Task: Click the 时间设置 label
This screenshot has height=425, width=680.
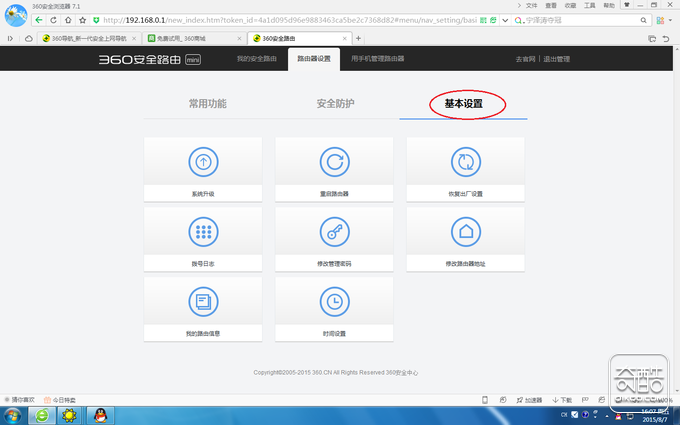Action: (x=334, y=333)
